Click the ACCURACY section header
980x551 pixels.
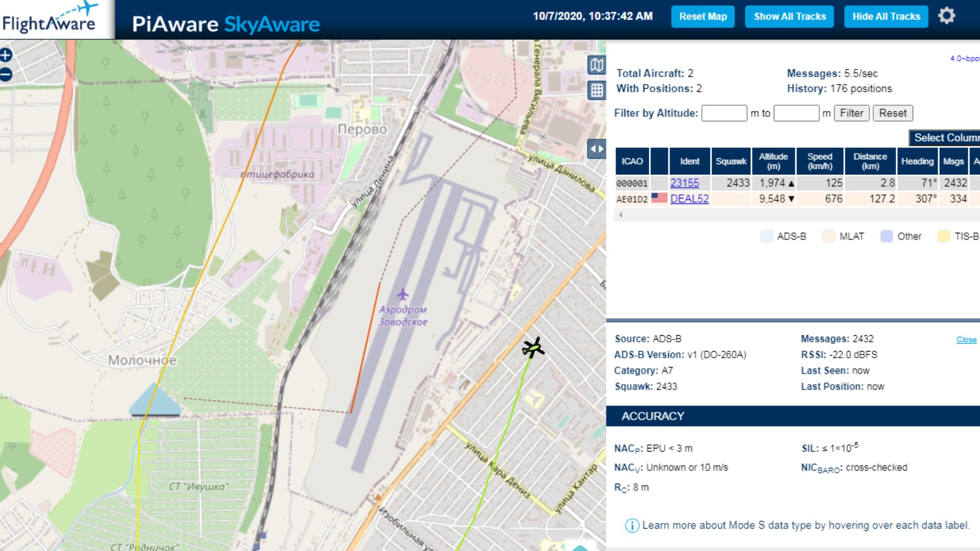coord(793,416)
